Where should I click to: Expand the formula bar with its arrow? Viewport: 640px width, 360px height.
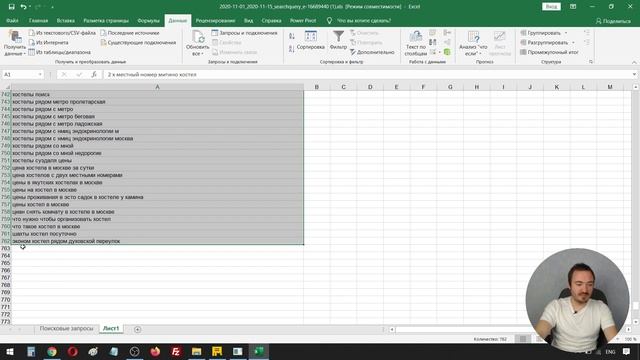(x=634, y=74)
